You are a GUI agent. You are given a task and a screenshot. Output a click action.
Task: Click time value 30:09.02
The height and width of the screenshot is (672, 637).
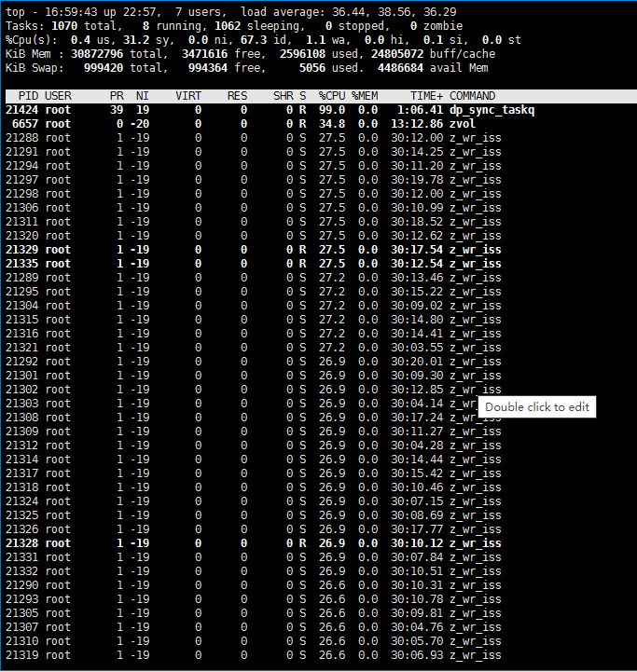[x=417, y=306]
